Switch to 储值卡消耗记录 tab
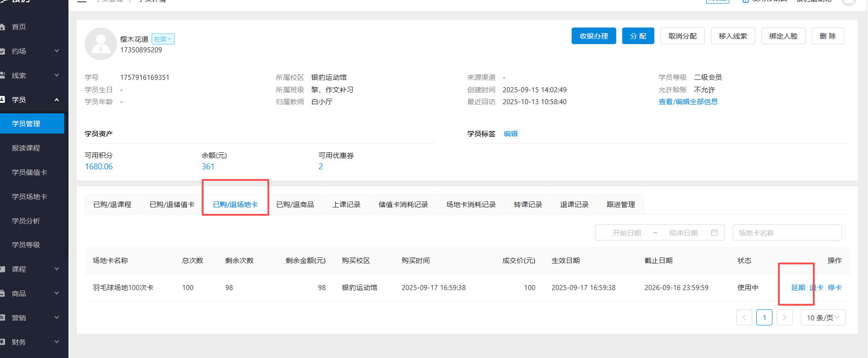Screen dimensions: 868x358 coord(403,205)
